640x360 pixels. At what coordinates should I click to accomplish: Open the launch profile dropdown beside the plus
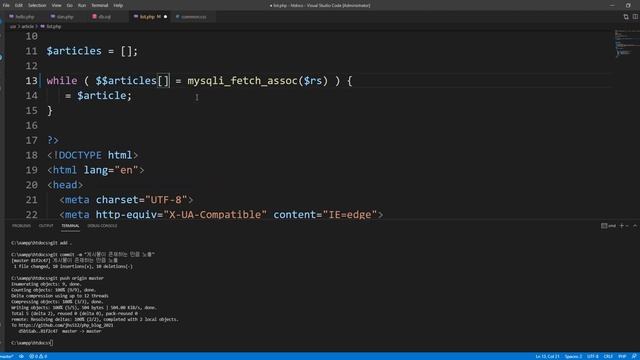click(627, 226)
